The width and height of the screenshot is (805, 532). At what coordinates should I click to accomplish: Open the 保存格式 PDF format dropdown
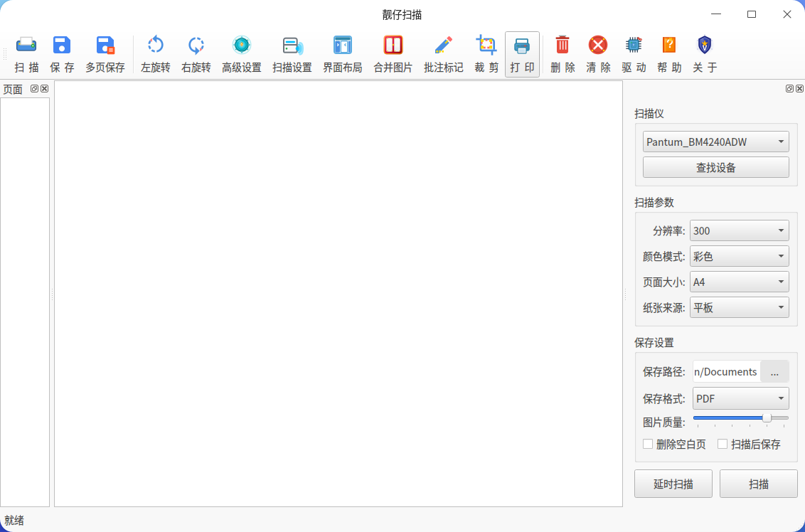pos(741,398)
